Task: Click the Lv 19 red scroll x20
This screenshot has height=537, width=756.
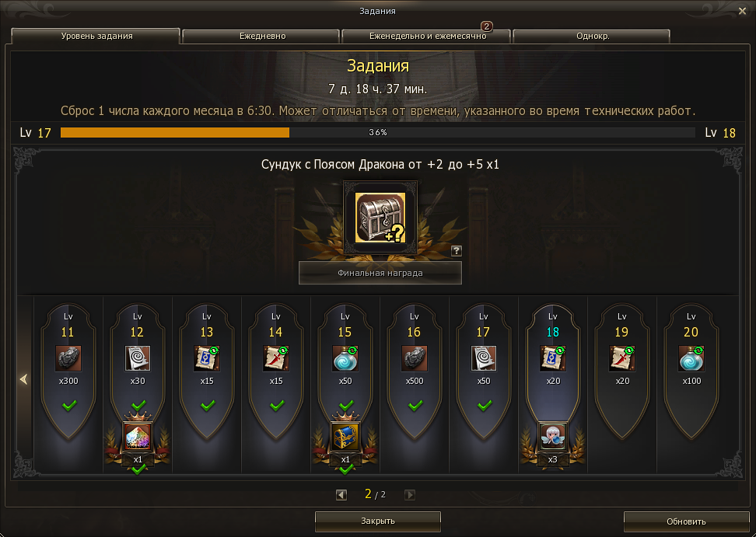Action: click(x=622, y=358)
